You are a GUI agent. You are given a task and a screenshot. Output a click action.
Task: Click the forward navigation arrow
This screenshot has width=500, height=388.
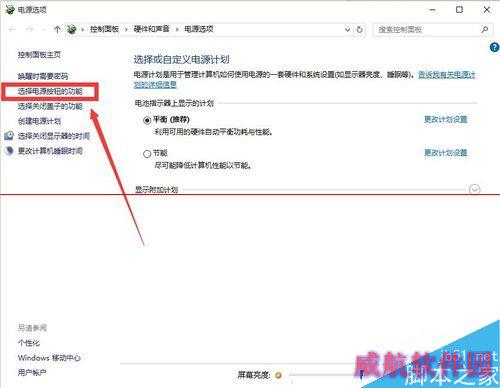click(x=29, y=29)
